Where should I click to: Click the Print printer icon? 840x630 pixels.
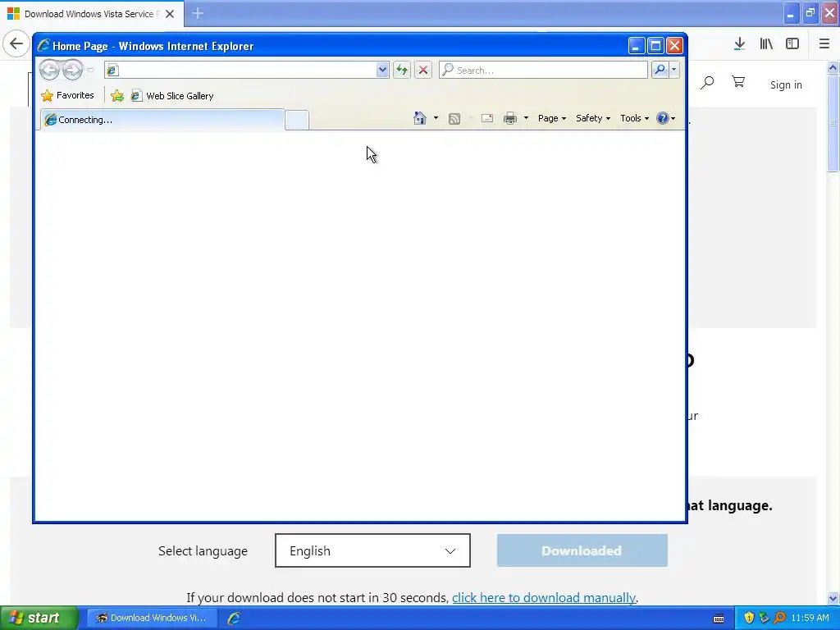[x=510, y=118]
